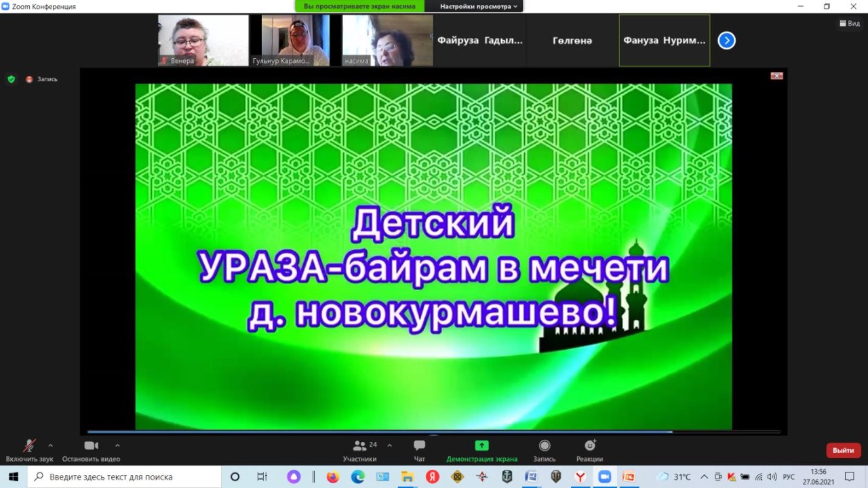Show next participants with blue arrow
The image size is (868, 488).
click(726, 41)
